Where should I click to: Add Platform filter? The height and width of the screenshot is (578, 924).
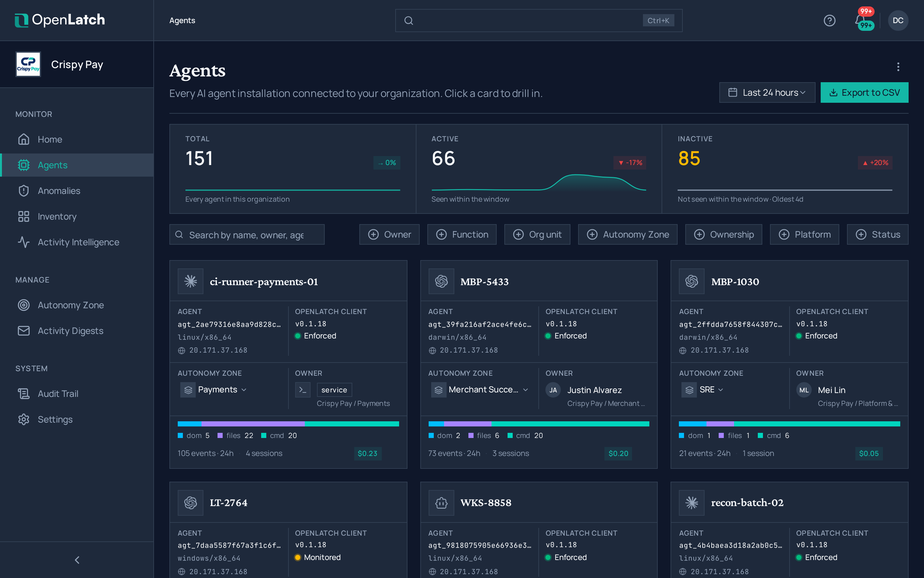pyautogui.click(x=804, y=234)
